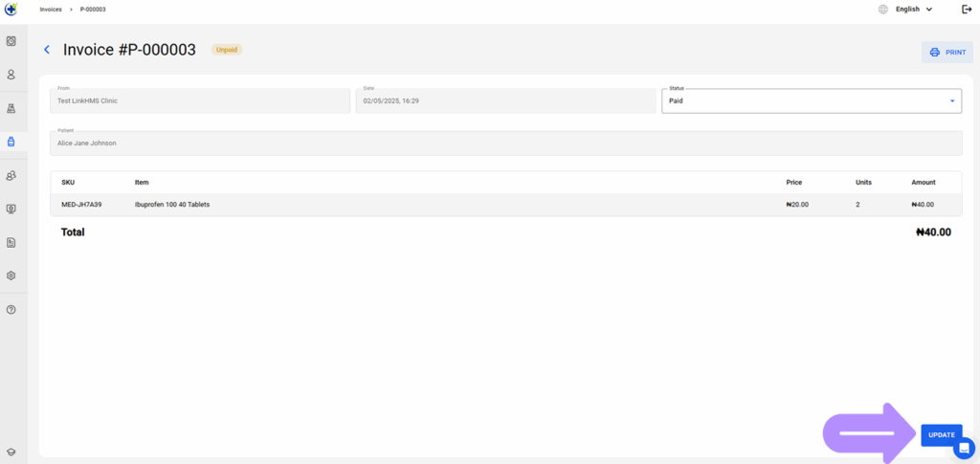Go back using the blue left chevron

pyautogui.click(x=47, y=50)
